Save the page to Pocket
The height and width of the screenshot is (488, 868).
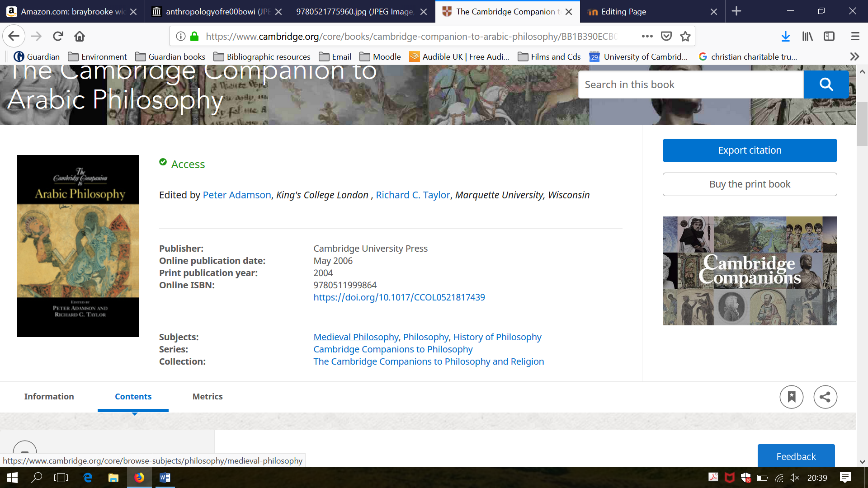click(x=666, y=36)
